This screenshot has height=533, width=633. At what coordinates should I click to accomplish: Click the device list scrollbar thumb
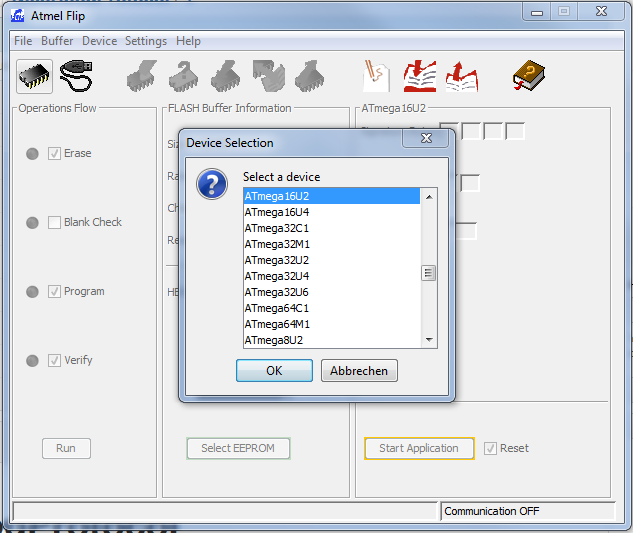[428, 273]
